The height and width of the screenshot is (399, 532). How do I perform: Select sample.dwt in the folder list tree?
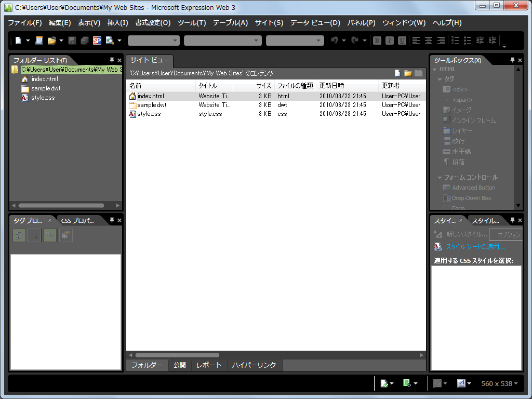pyautogui.click(x=46, y=88)
